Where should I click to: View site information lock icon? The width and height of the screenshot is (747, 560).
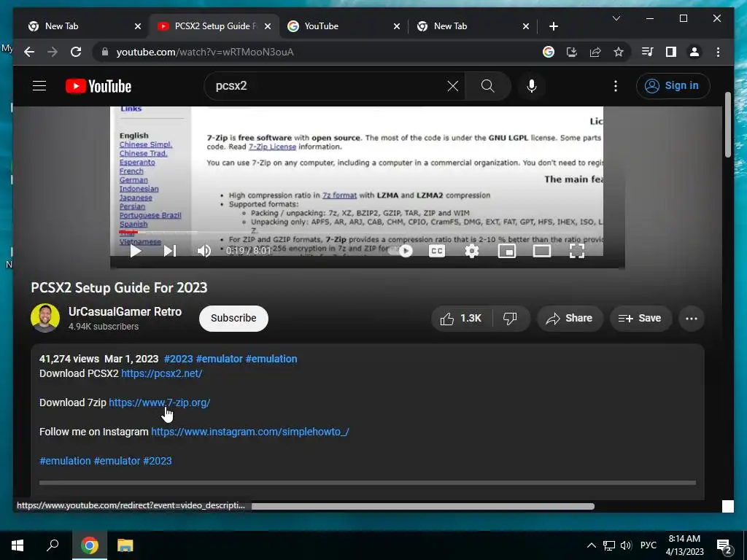(105, 52)
